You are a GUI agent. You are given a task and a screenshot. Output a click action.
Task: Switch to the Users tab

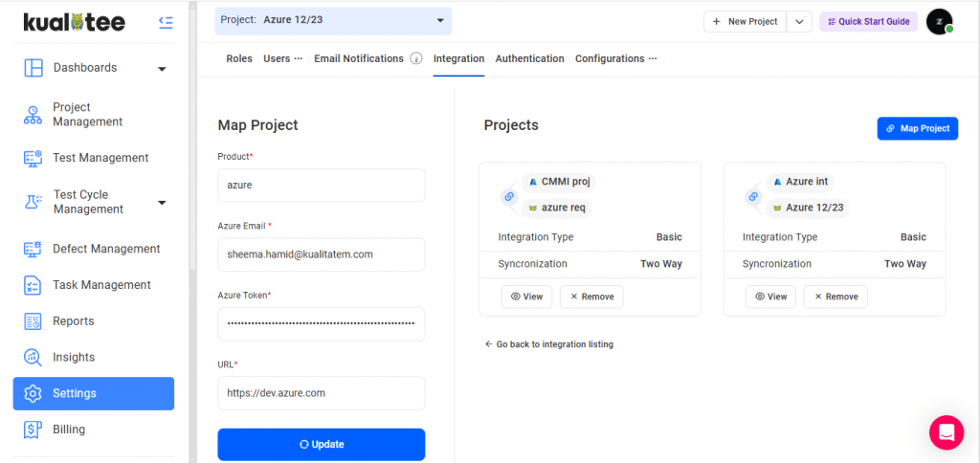(x=277, y=58)
